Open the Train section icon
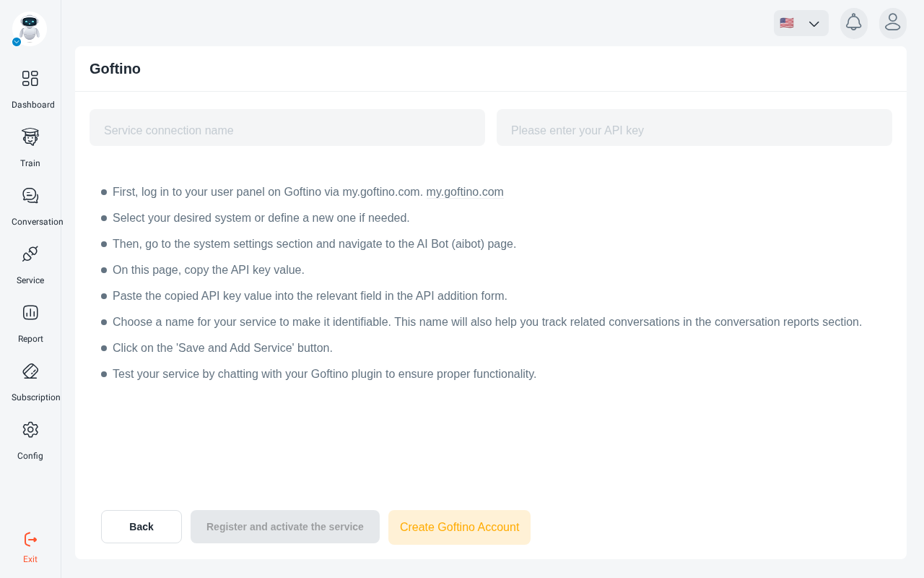The height and width of the screenshot is (578, 924). 30,137
